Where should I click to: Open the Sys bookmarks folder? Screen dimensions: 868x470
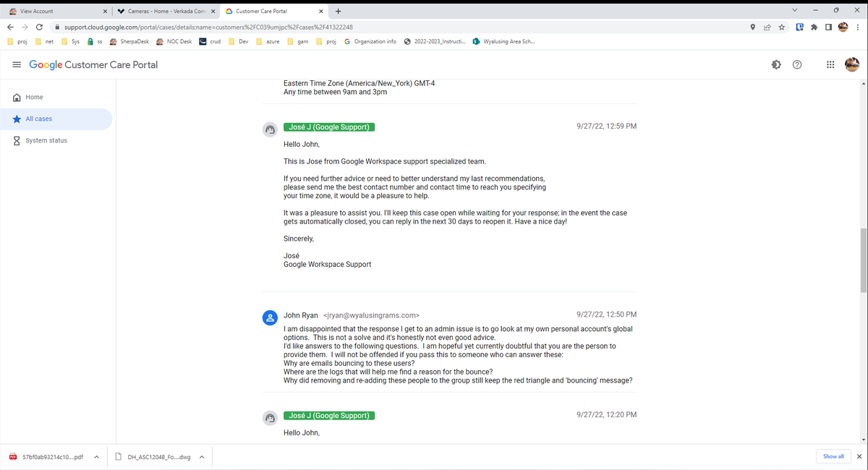(71, 41)
